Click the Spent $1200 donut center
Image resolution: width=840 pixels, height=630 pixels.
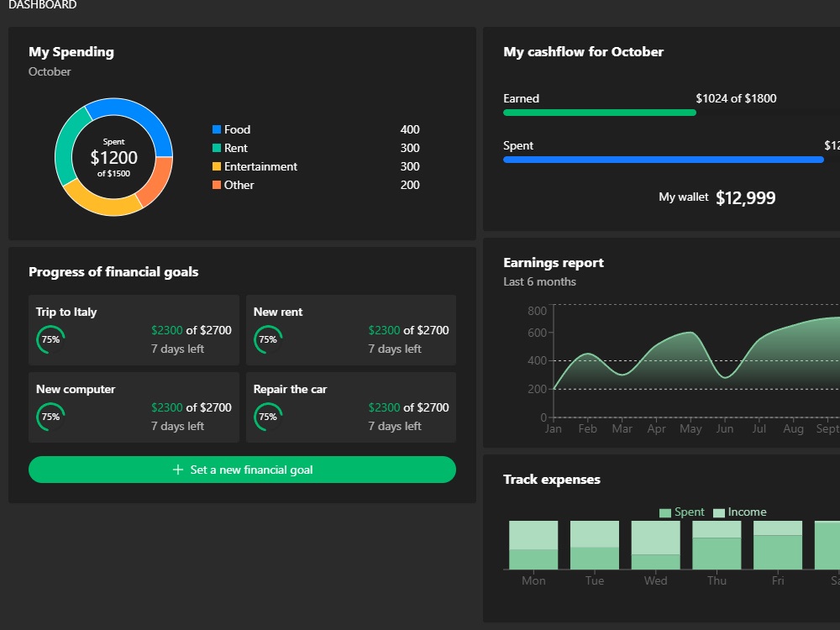click(113, 157)
